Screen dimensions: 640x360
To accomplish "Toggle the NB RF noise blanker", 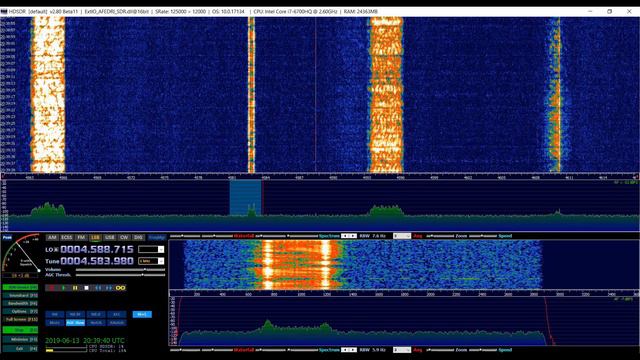I will coord(75,314).
